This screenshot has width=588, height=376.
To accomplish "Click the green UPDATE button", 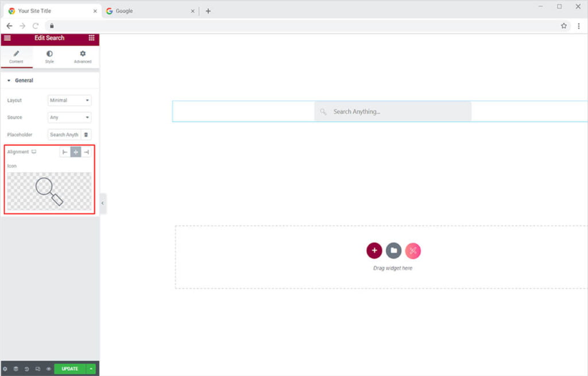I will 69,369.
